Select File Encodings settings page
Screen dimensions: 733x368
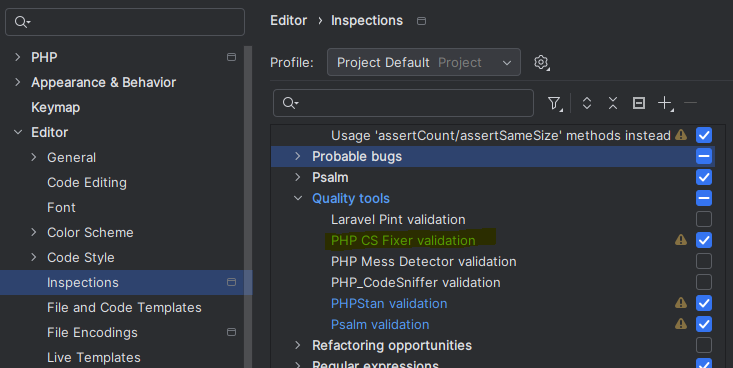92,332
